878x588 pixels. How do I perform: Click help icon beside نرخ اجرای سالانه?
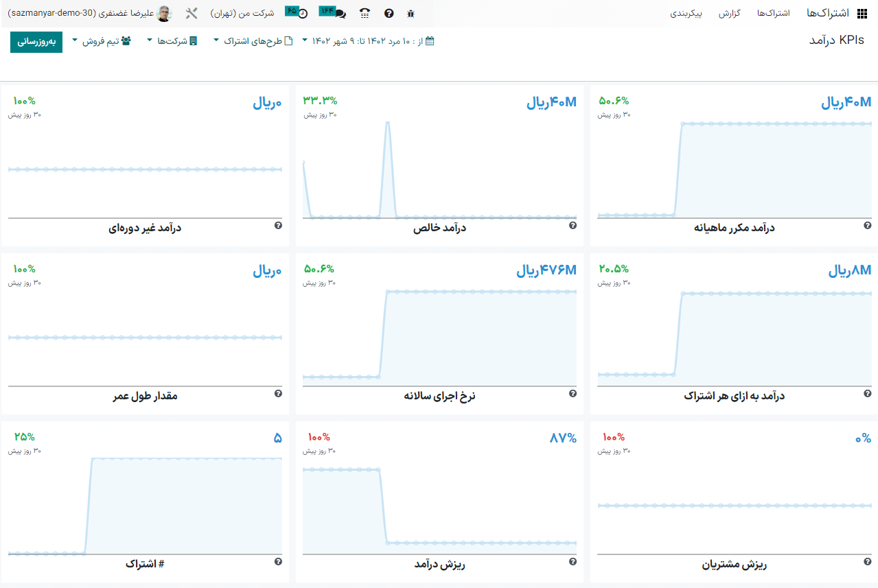click(x=573, y=394)
